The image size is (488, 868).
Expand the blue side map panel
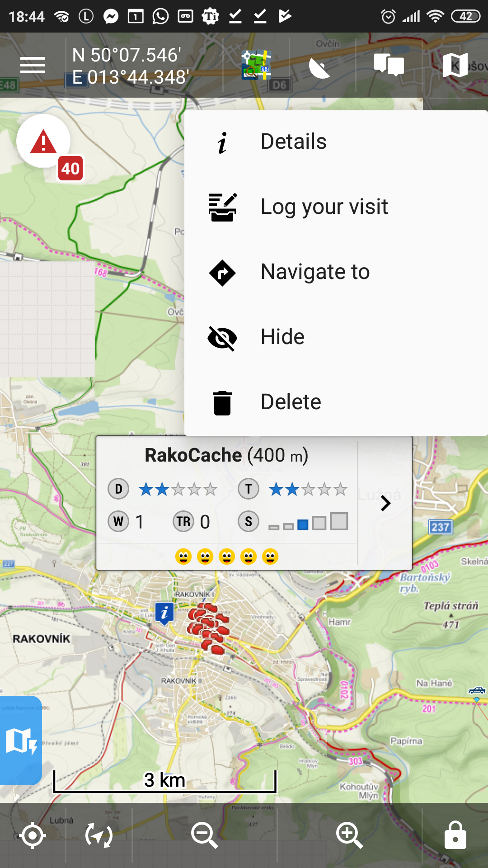21,741
